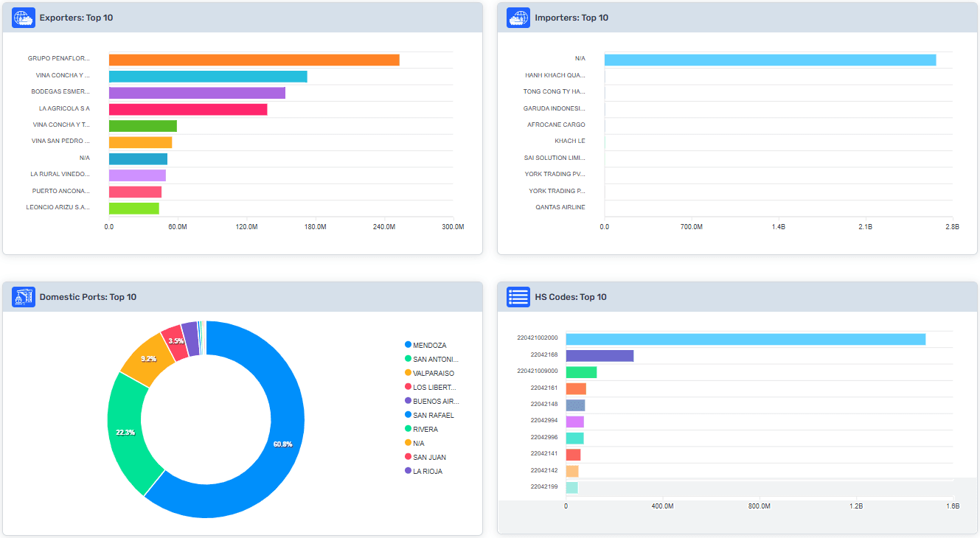Screen dimensions: 980x538
Task: Select the orange GRUPO PENAFLOR bar
Action: click(254, 60)
